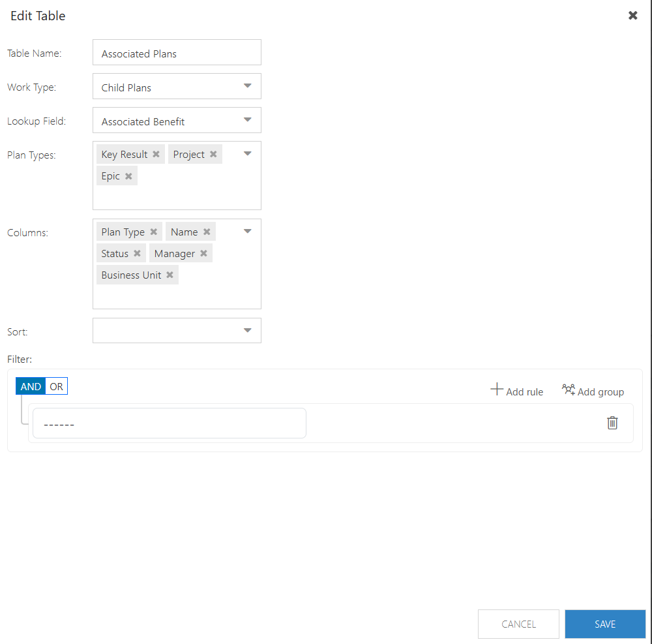Open the Lookup Field dropdown arrow
The height and width of the screenshot is (644, 652).
247,120
